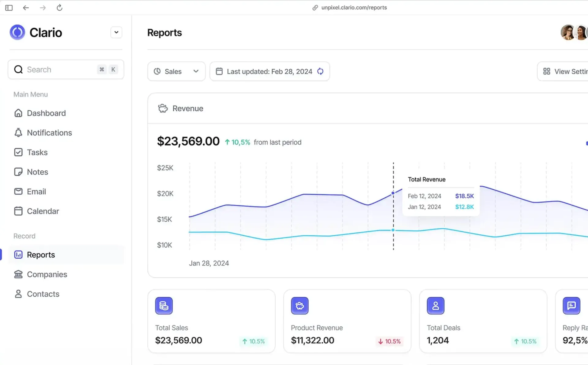Image resolution: width=588 pixels, height=365 pixels.
Task: Click the refresh icon next to Last updated
Action: 320,71
